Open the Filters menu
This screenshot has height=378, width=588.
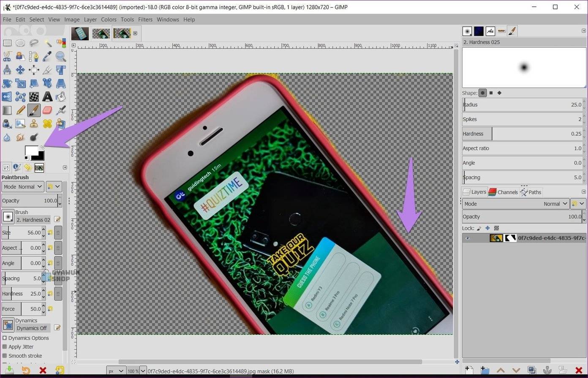tap(145, 19)
